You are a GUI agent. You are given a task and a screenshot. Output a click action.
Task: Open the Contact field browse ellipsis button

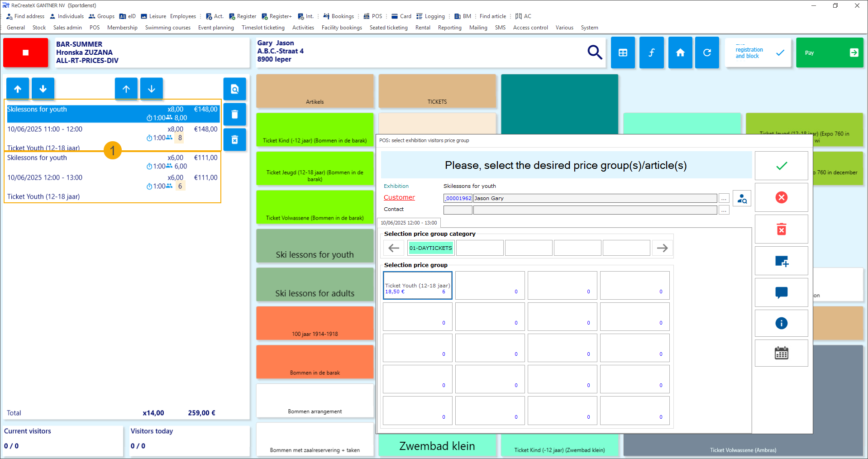coord(724,210)
